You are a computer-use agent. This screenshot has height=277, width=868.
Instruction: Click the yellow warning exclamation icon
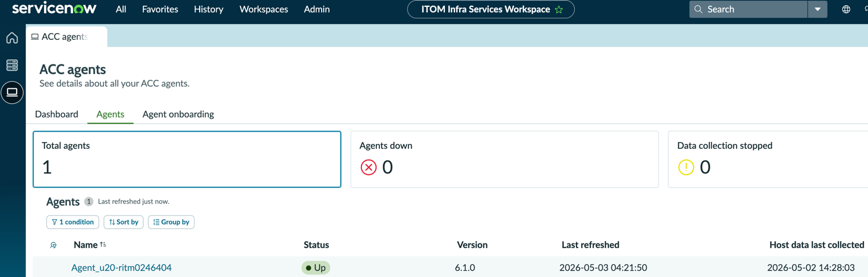coord(686,167)
